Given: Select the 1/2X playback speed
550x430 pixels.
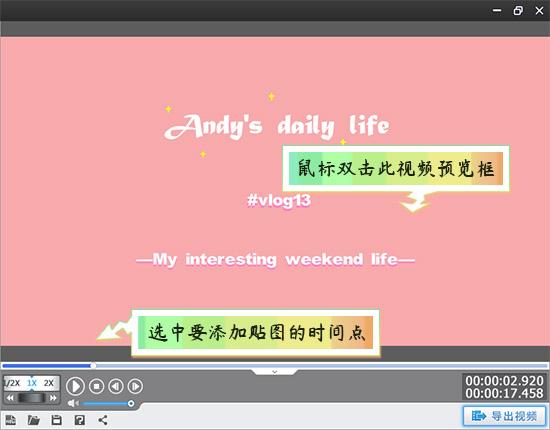Looking at the screenshot, I should (x=13, y=383).
